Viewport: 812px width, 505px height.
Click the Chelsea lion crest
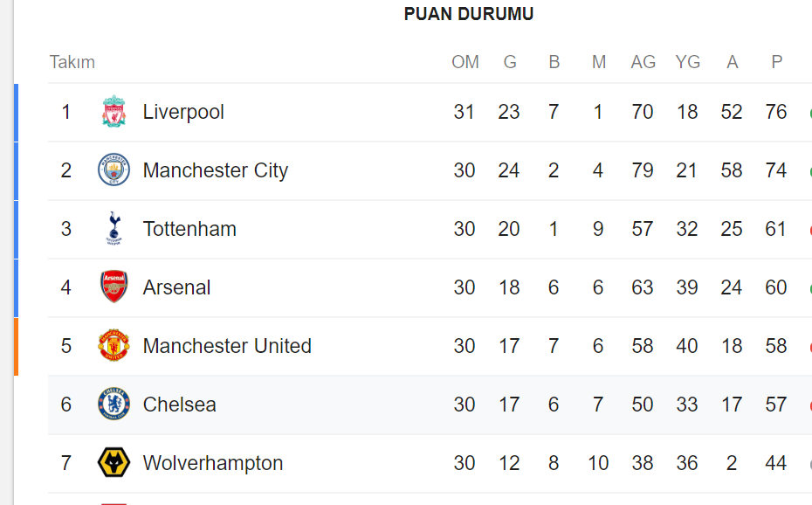[x=114, y=404]
